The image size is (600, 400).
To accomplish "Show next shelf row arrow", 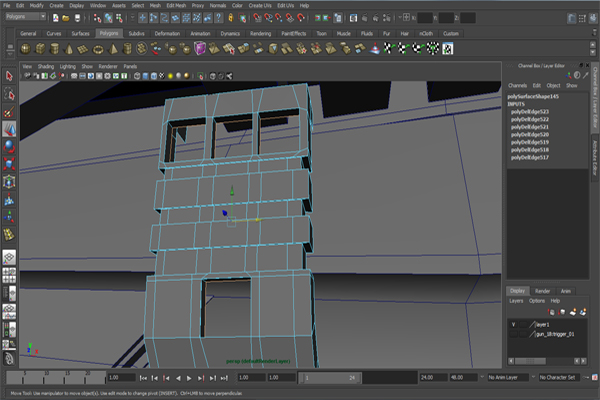I will click(x=593, y=52).
